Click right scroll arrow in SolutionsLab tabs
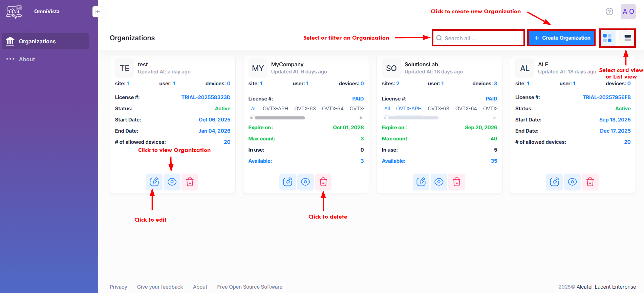 click(x=494, y=118)
